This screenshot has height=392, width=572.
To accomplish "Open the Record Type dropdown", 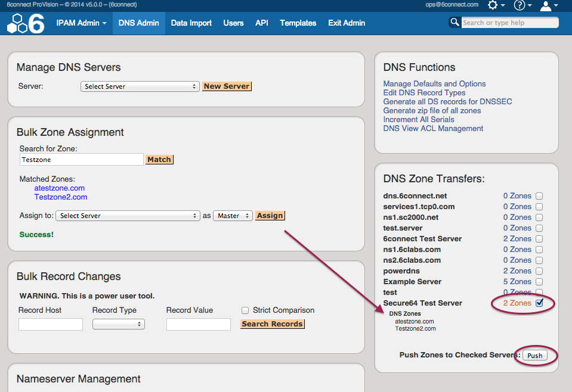I will 119,324.
